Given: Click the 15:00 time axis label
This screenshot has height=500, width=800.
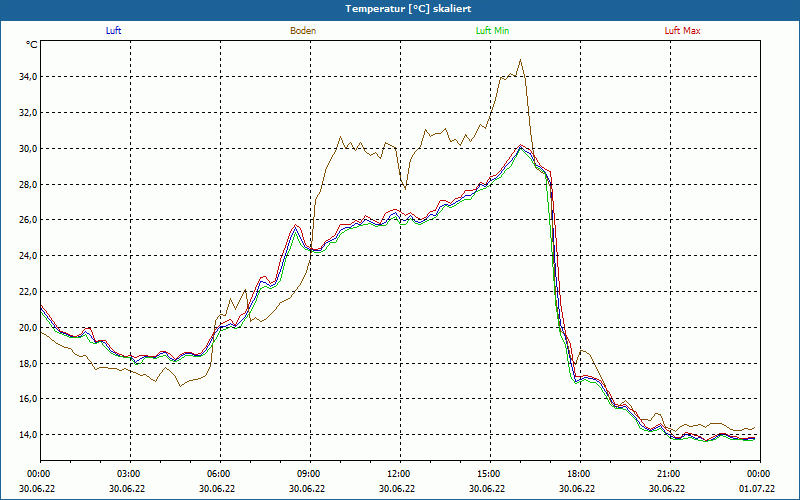Looking at the screenshot, I should 489,474.
